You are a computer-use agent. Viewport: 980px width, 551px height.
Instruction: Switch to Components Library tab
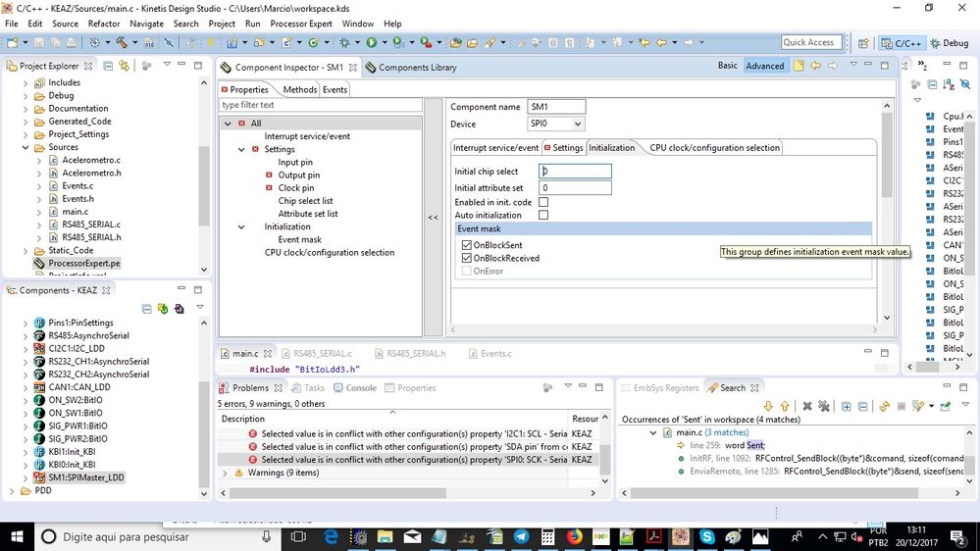click(411, 67)
